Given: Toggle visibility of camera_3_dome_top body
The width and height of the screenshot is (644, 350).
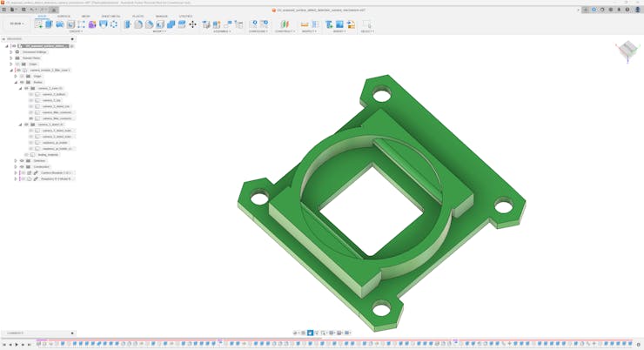Looking at the screenshot, I should tap(30, 106).
